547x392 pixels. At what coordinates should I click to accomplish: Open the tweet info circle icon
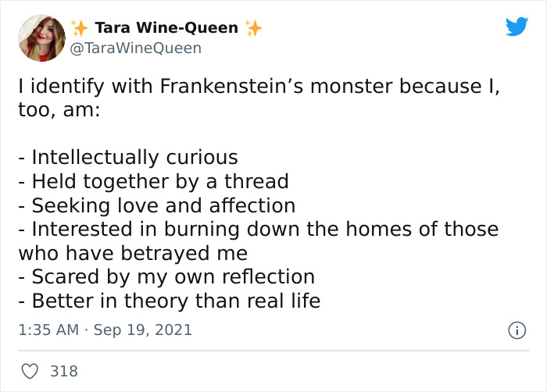(517, 330)
